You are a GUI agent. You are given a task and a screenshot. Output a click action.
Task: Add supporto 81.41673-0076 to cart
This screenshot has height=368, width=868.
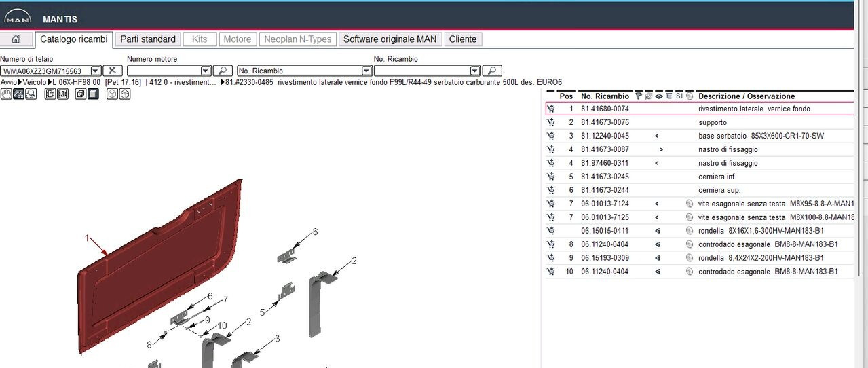(x=551, y=122)
